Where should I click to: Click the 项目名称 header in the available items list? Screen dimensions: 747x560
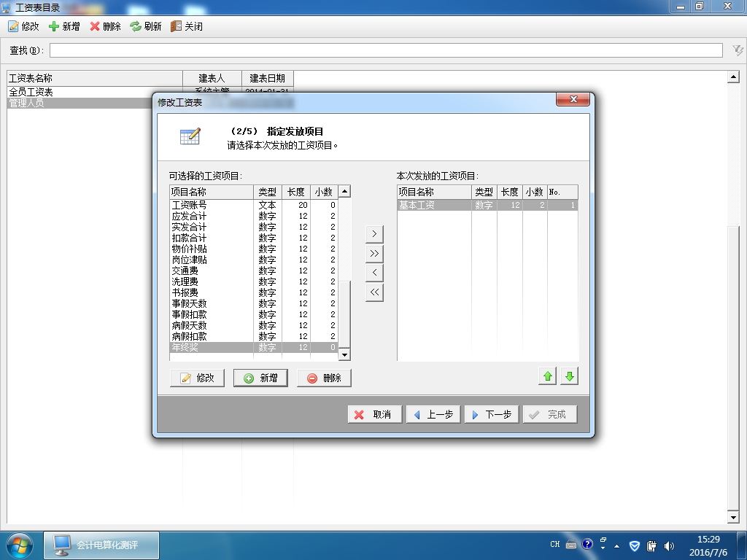[x=212, y=192]
